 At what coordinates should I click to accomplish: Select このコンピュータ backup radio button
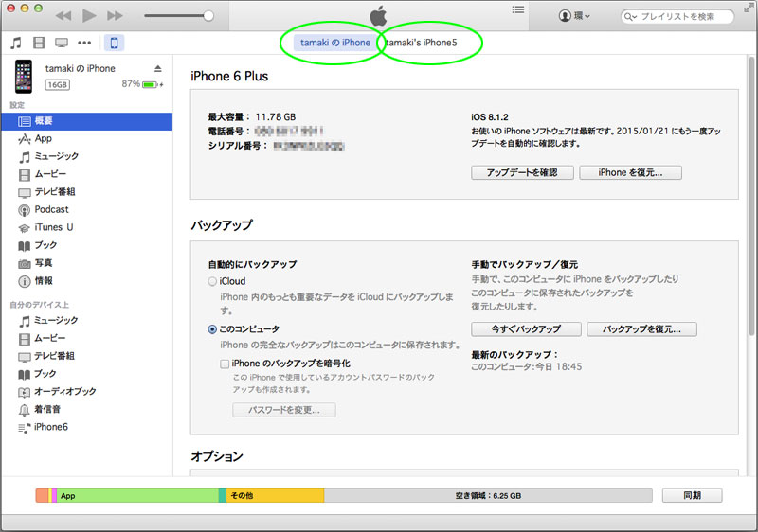point(213,329)
